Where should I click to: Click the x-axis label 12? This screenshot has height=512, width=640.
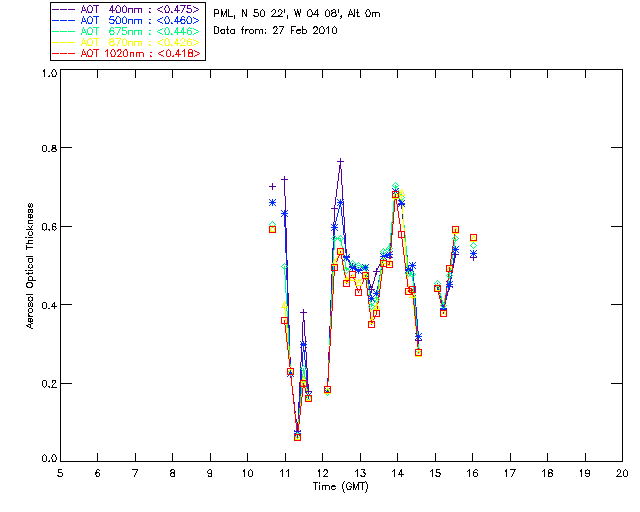(322, 474)
